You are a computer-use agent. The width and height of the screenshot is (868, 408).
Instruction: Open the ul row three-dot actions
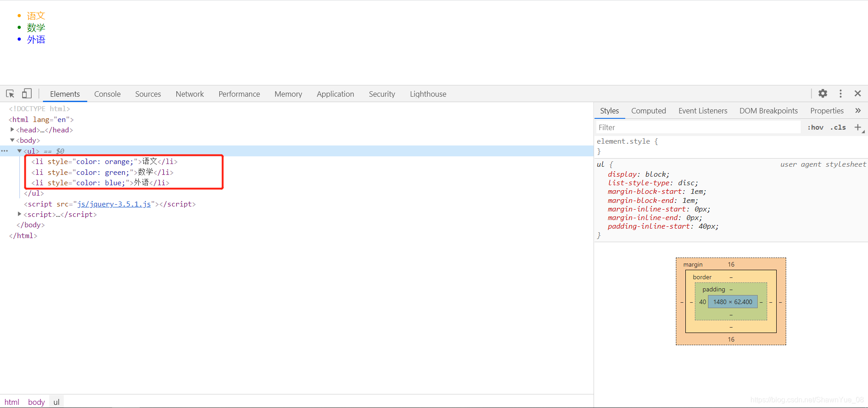(x=5, y=151)
